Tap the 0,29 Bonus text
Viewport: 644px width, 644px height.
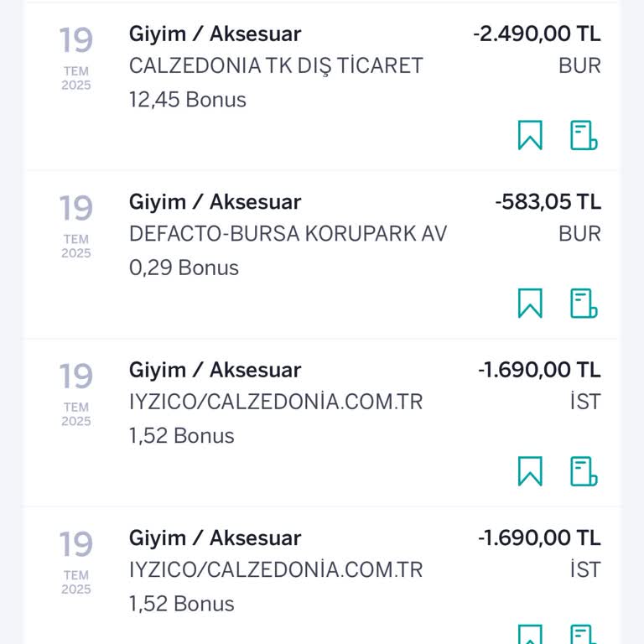184,268
